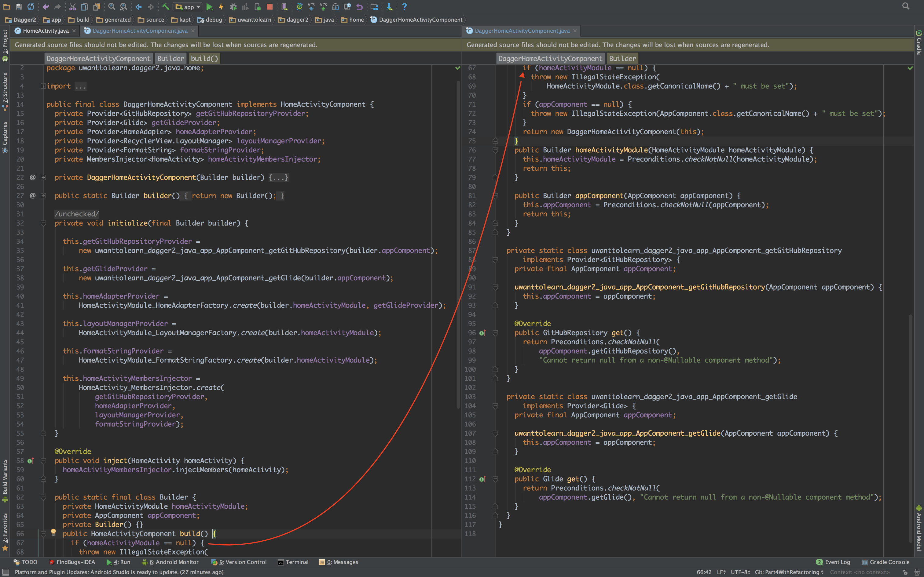Expand the folded import block
The width and height of the screenshot is (924, 577).
click(x=43, y=86)
